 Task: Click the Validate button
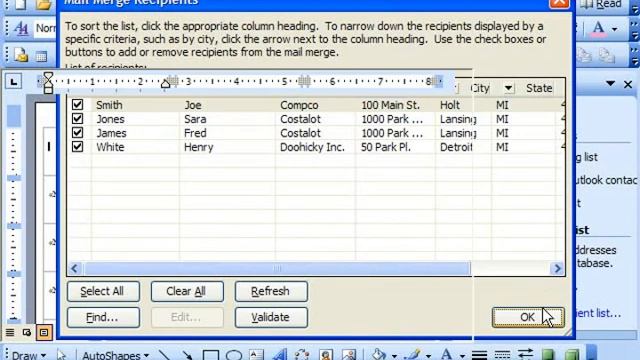(x=271, y=317)
